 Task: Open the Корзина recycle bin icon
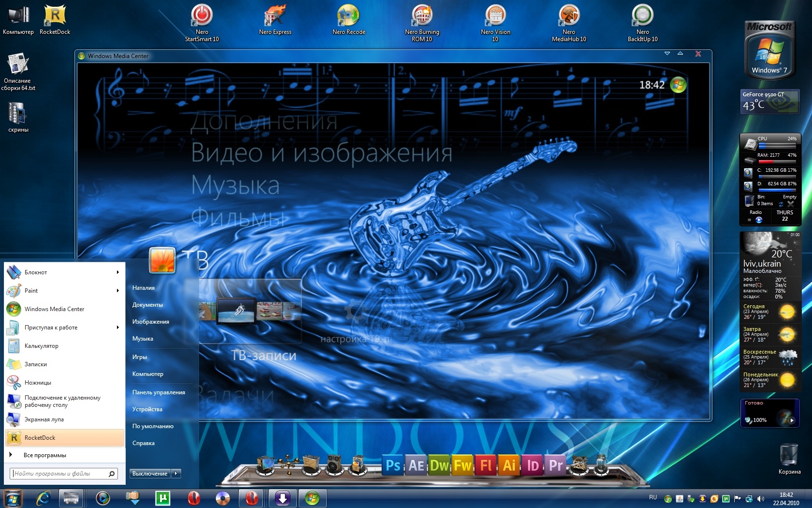click(x=789, y=459)
